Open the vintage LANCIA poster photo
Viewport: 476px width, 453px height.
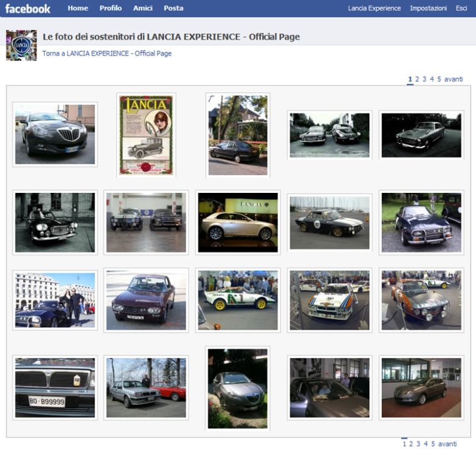tap(146, 135)
